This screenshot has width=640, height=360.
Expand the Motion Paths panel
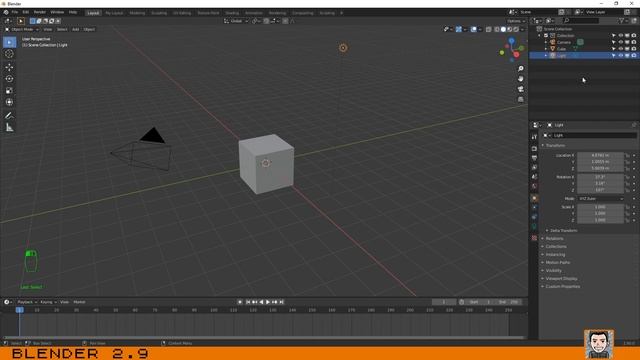[558, 262]
